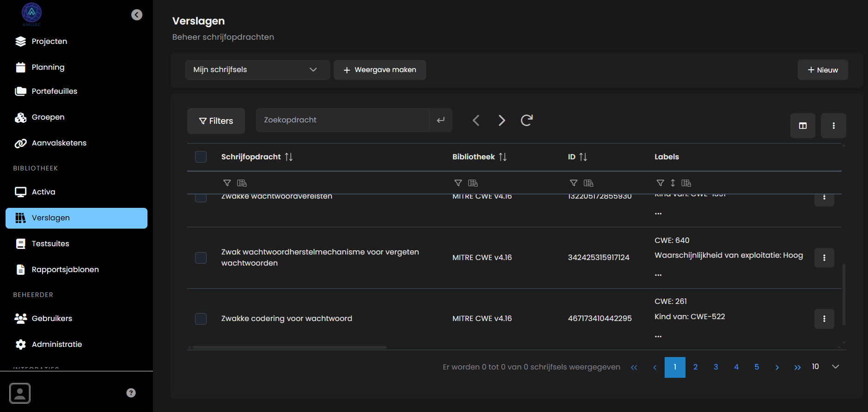Click the Nieuw button
The image size is (868, 412).
(822, 70)
